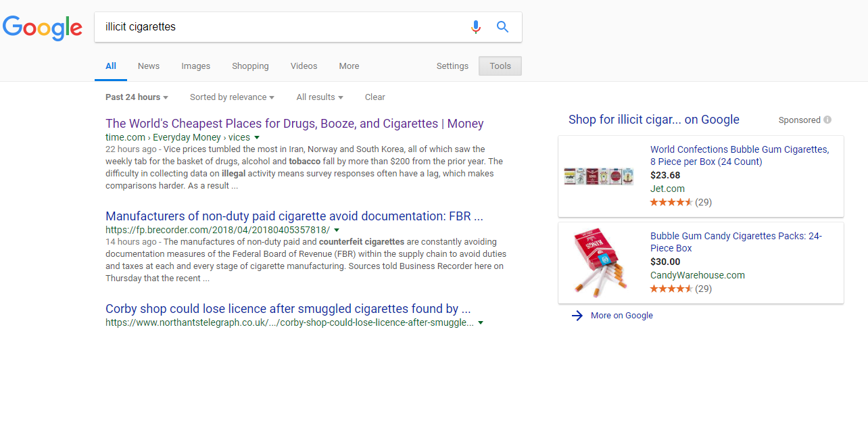Click the '14 hours ago' snippet text

tap(131, 242)
